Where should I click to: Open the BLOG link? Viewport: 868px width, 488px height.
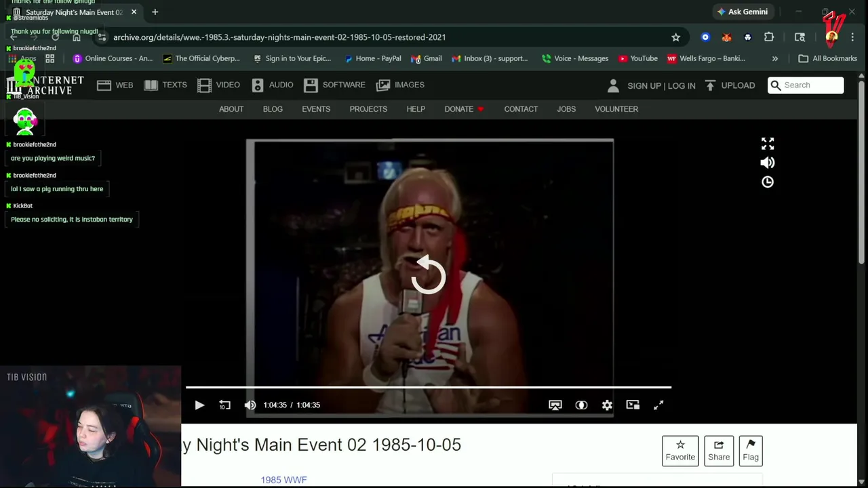click(273, 109)
